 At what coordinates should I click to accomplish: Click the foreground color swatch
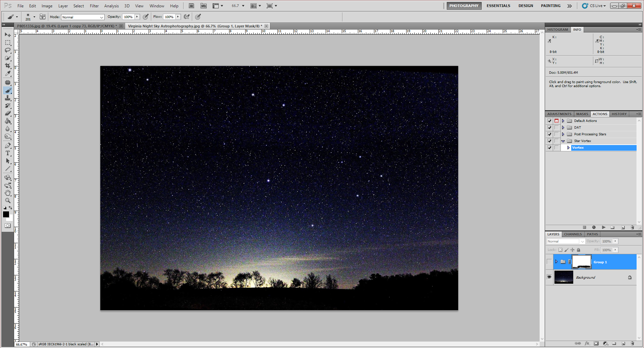(6, 214)
